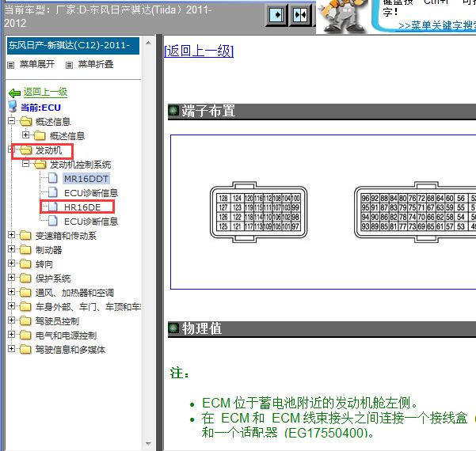This screenshot has height=451, width=476.
Task: Select the 东风日产-新骐达(C12)-2011- header
Action: 73,46
